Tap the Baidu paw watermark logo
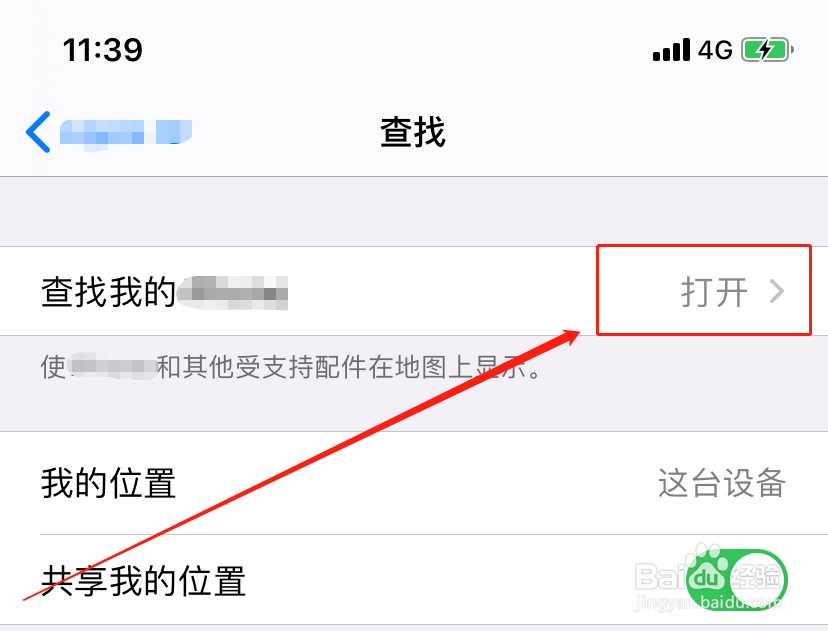The width and height of the screenshot is (828, 631). [x=708, y=575]
